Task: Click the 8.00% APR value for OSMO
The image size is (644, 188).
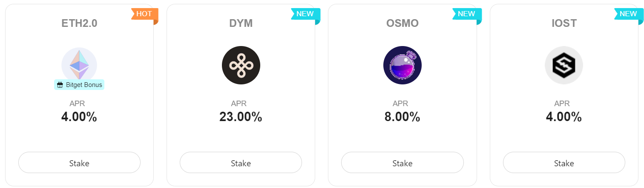Action: pos(402,117)
